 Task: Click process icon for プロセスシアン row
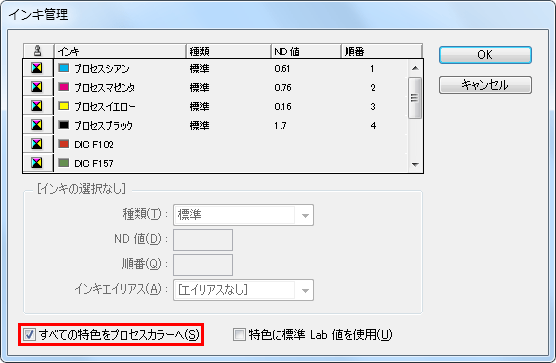(x=37, y=68)
